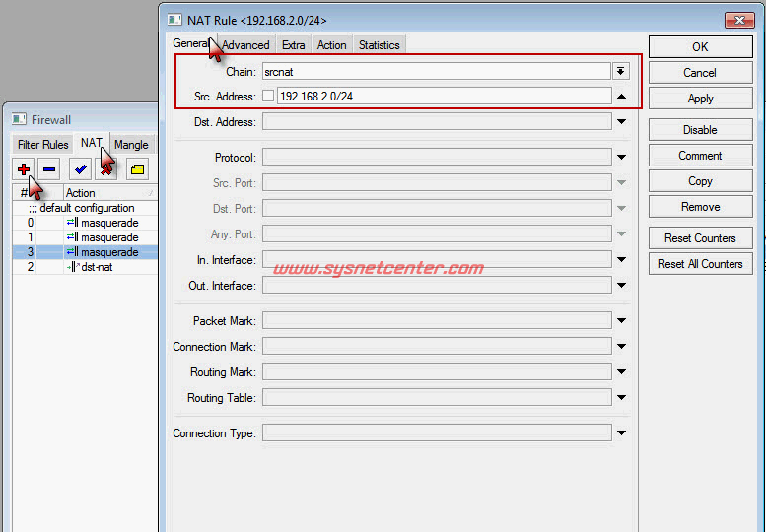Click the yellow comment note icon
The width and height of the screenshot is (766, 532).
click(137, 169)
